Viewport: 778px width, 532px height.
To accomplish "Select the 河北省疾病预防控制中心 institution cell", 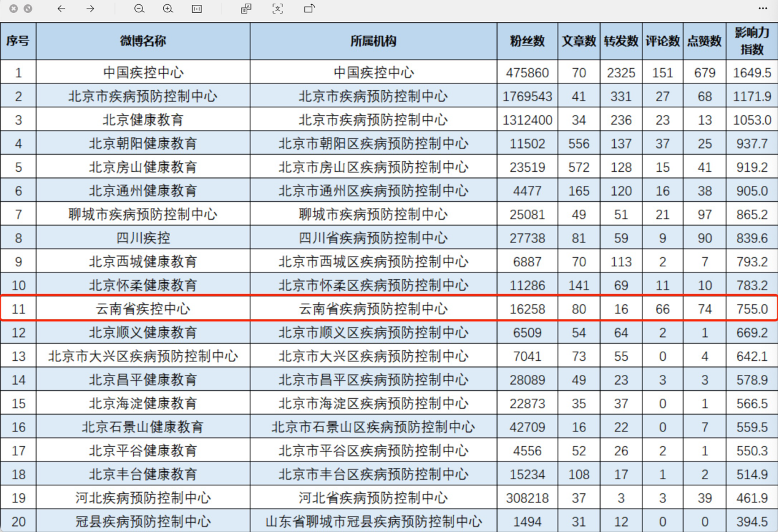I will pos(374,498).
